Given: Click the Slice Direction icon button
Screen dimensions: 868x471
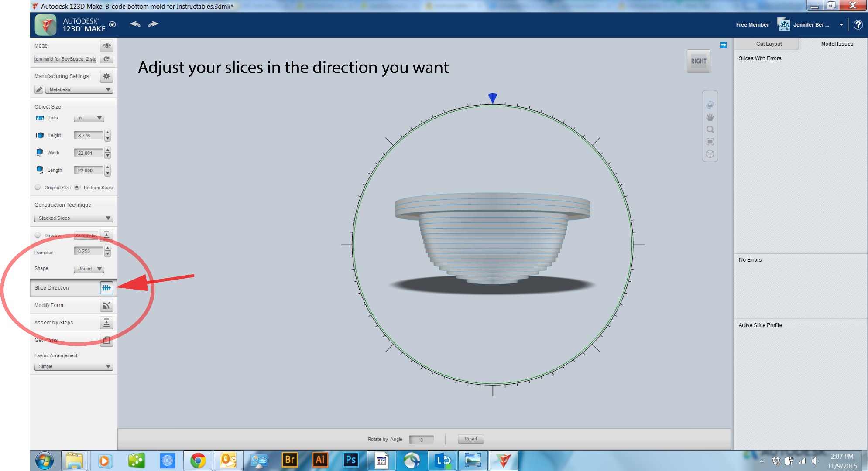Looking at the screenshot, I should (x=107, y=287).
